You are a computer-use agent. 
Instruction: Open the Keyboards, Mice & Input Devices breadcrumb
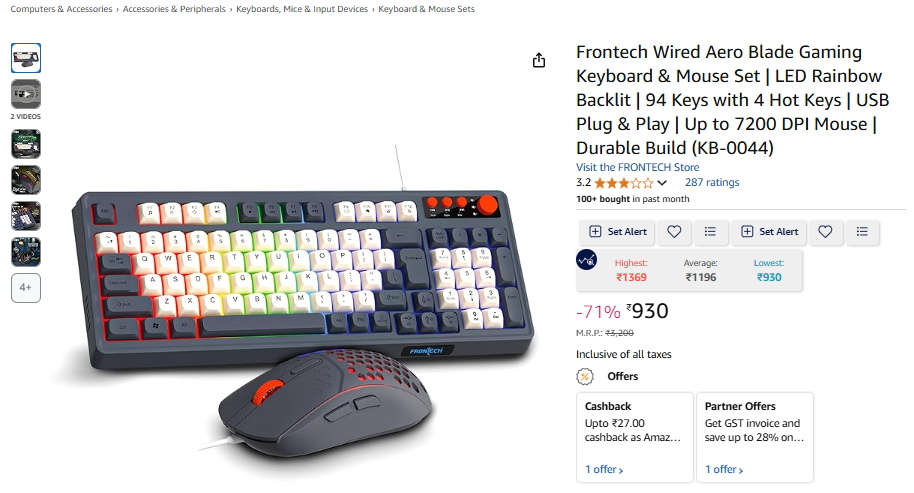[x=302, y=9]
